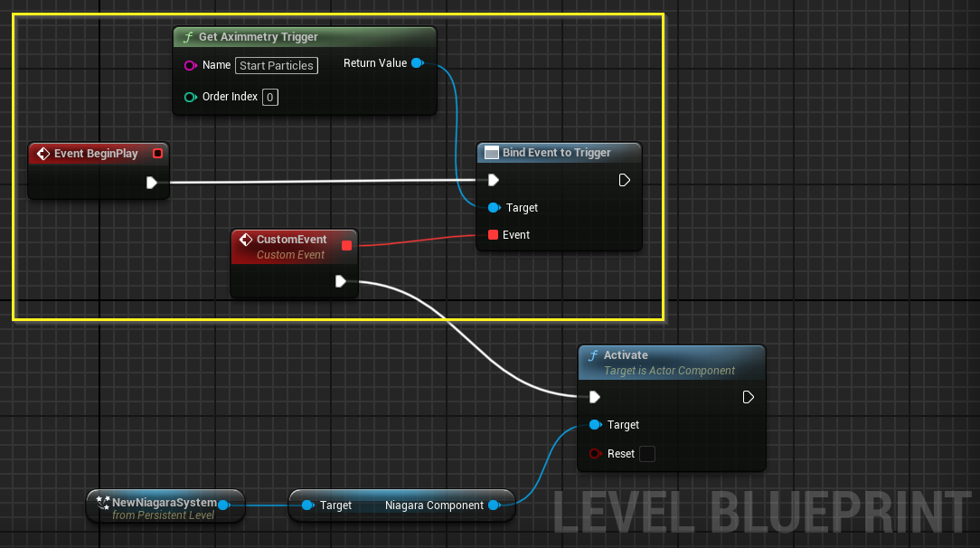This screenshot has width=980, height=548.
Task: Click the 'Target is Actor Component' subtitle
Action: click(669, 371)
